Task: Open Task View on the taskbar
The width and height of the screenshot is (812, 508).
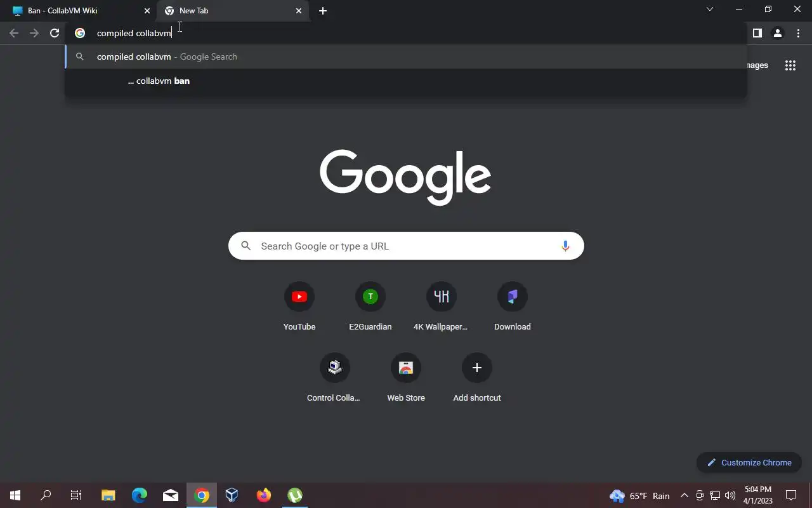Action: tap(76, 495)
